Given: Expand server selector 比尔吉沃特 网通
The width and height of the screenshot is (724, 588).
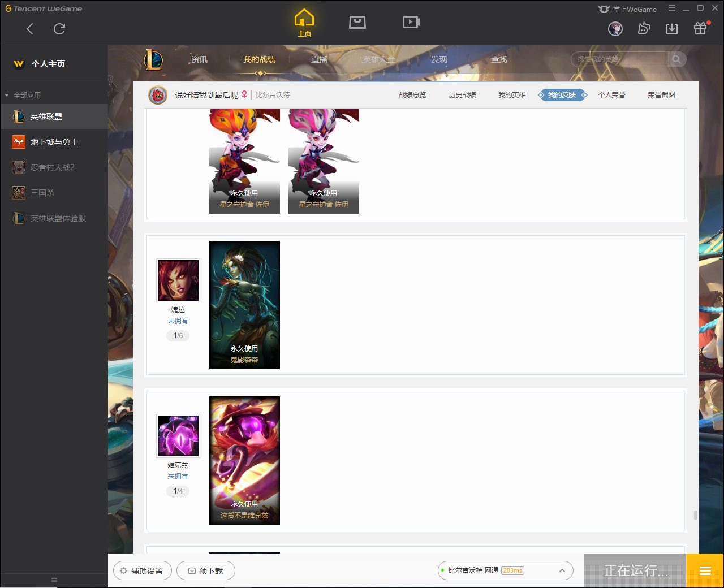Looking at the screenshot, I should tap(506, 570).
